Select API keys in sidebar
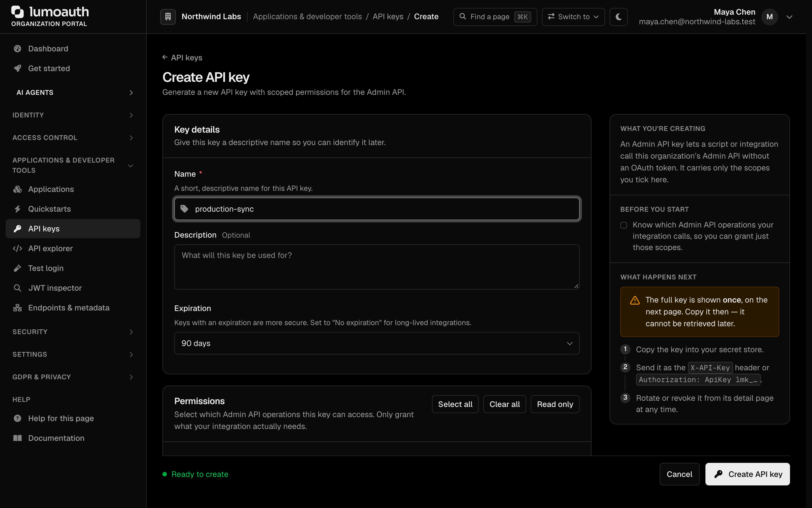 [x=73, y=229]
